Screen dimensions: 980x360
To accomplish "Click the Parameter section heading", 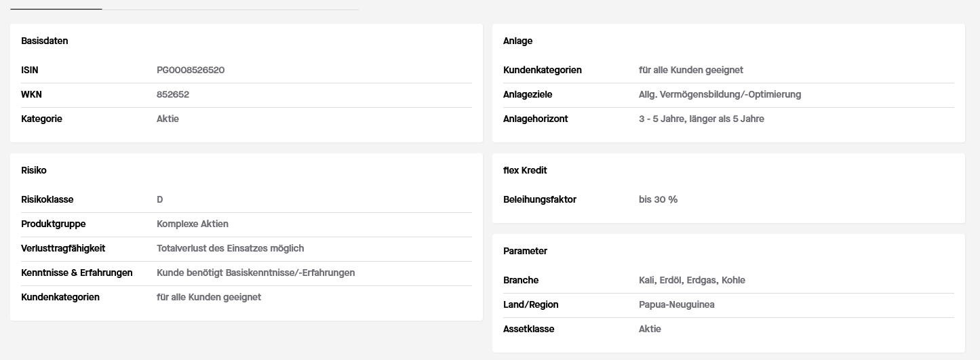I will 525,251.
